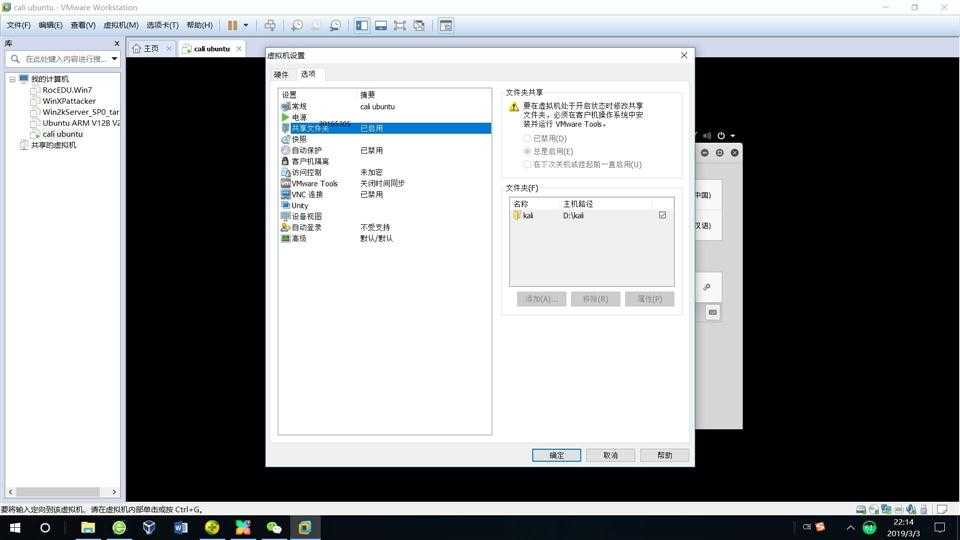Open File Explorer from the taskbar
The image size is (960, 540).
88,528
